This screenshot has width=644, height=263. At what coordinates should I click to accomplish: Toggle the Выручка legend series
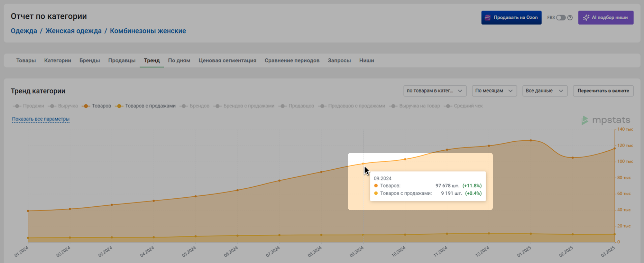click(x=63, y=106)
